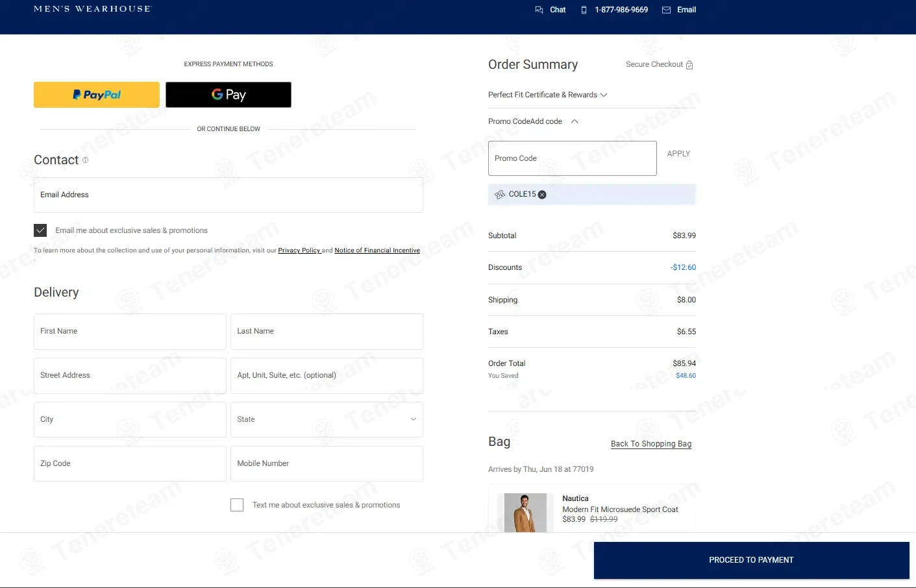
Task: Click the Email Address field
Action: [x=229, y=195]
